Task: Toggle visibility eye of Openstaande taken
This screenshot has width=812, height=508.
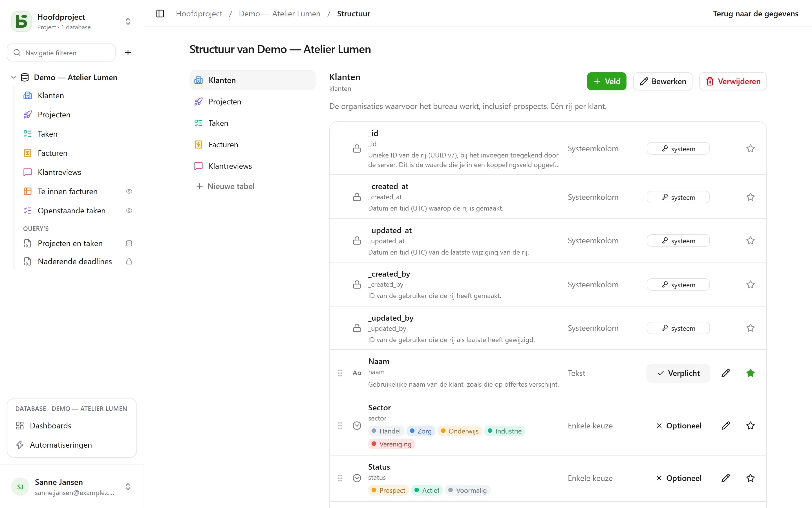Action: pyautogui.click(x=129, y=211)
